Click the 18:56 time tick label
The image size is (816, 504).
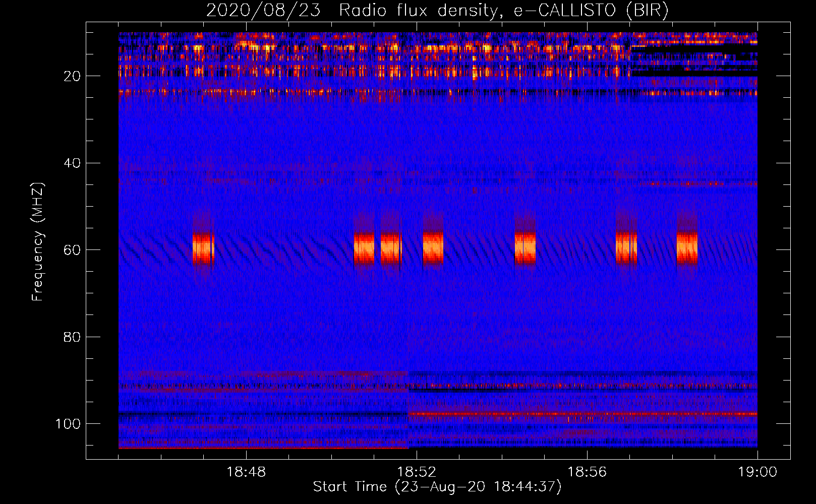[587, 472]
